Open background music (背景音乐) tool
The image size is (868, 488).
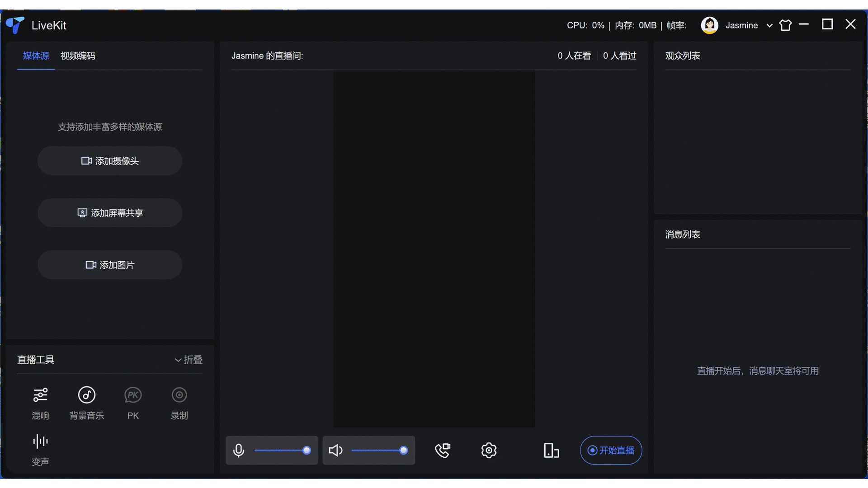coord(86,395)
